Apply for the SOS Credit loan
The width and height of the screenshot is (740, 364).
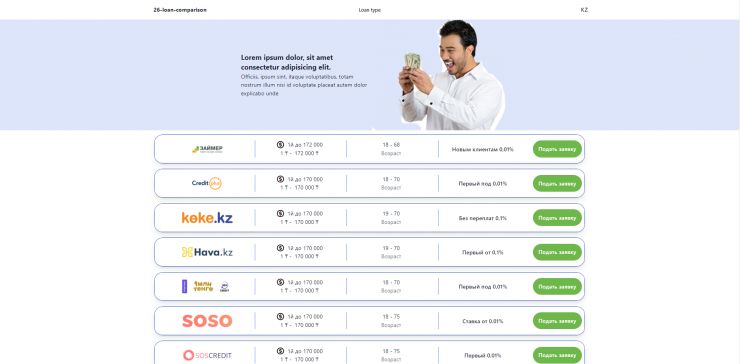tap(557, 356)
